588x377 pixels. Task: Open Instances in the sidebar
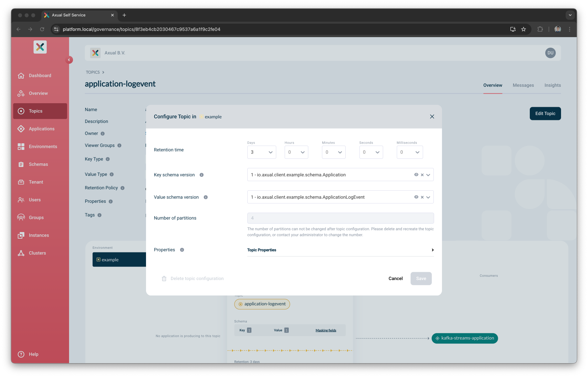pos(40,235)
